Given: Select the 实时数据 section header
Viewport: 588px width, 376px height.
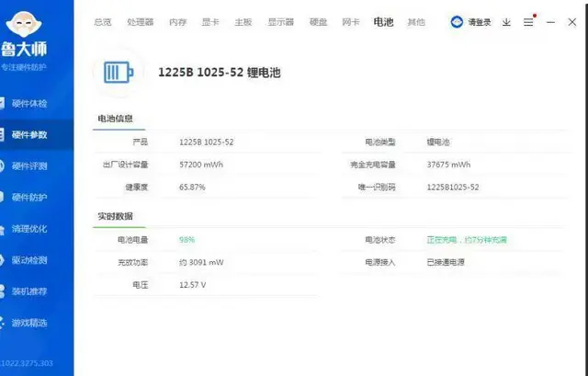Looking at the screenshot, I should [115, 216].
